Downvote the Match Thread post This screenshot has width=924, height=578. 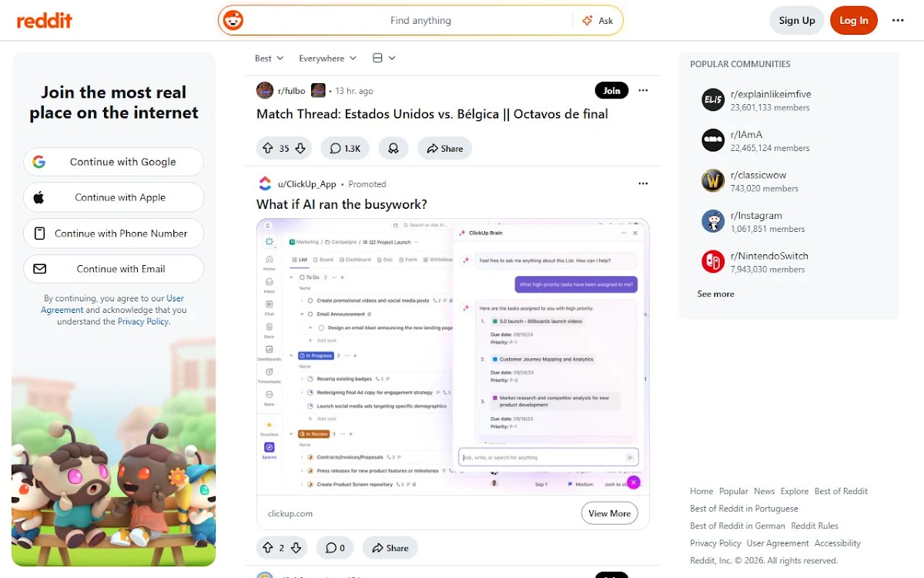click(301, 148)
